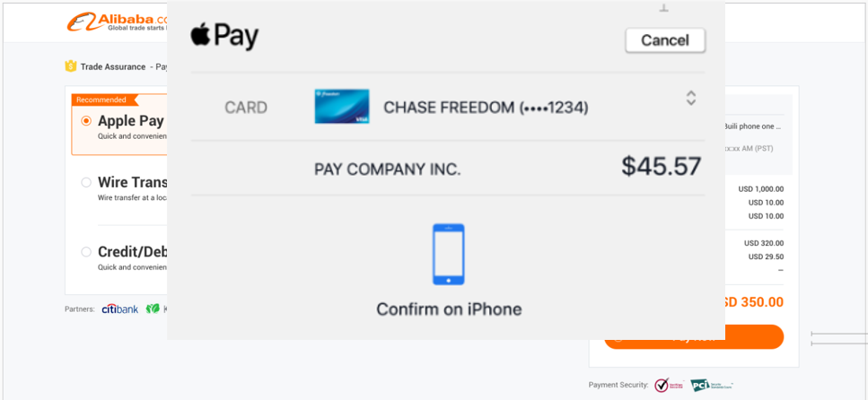
Task: Click the Confirm on iPhone text
Action: point(449,309)
